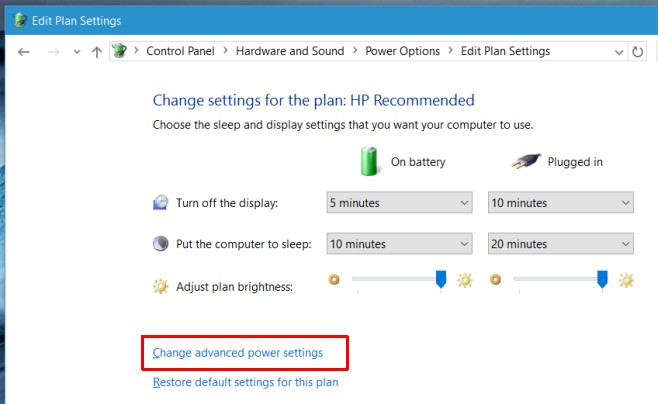
Task: Click the dim sun icon for on-battery brightness
Action: (x=334, y=279)
